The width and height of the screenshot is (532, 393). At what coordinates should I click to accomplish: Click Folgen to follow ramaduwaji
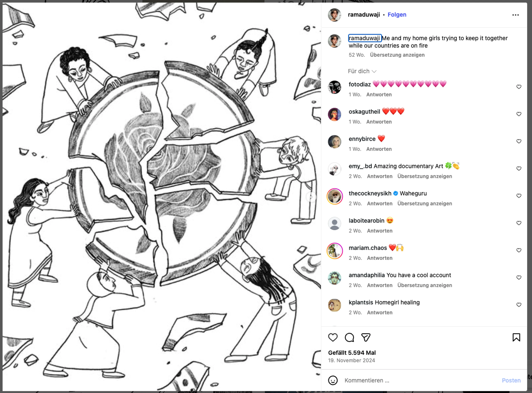coord(397,15)
